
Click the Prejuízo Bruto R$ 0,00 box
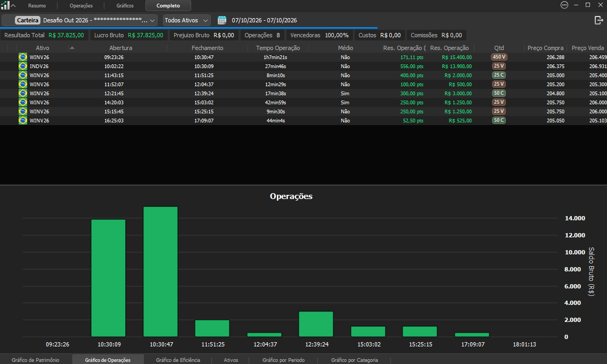click(x=203, y=35)
